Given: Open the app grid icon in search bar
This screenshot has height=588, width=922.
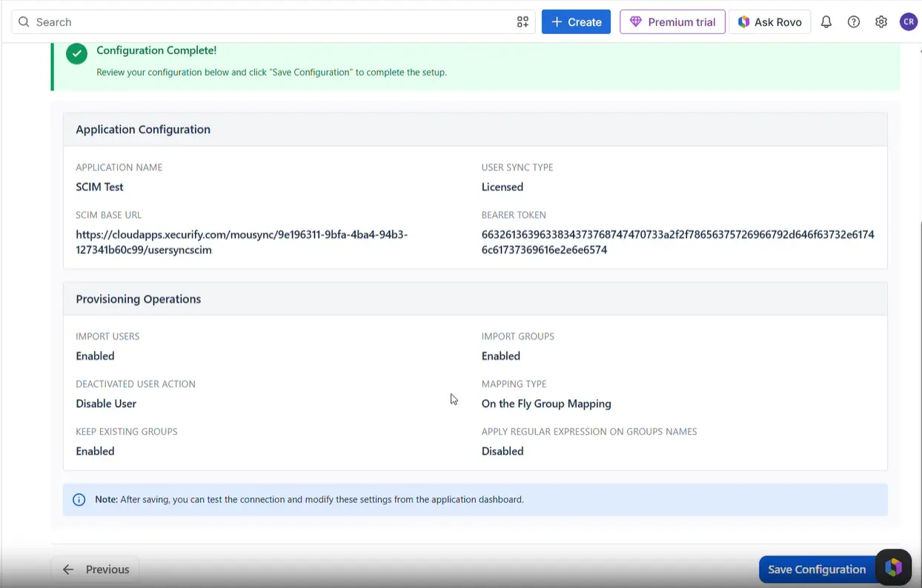Looking at the screenshot, I should pyautogui.click(x=523, y=22).
